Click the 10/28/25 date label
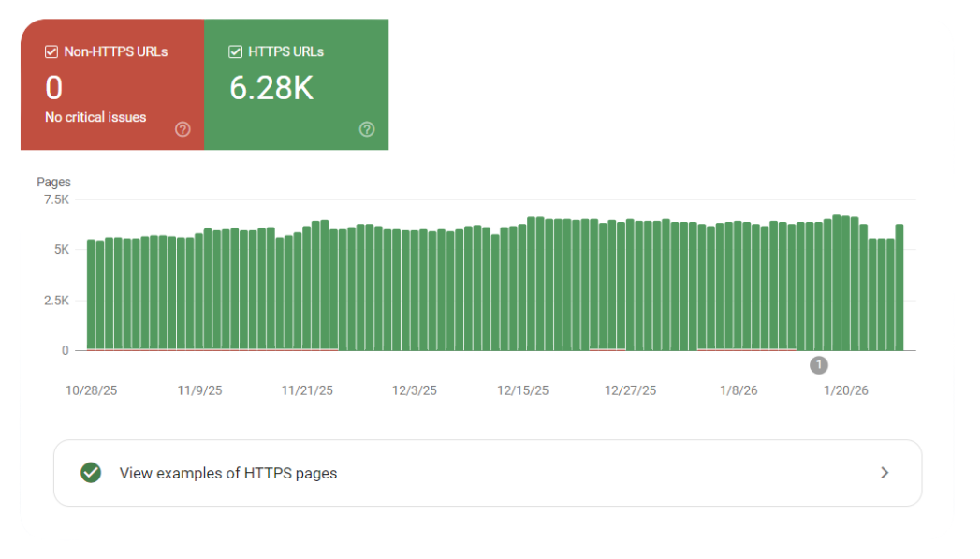Viewport: 980px width, 559px height. coord(91,390)
